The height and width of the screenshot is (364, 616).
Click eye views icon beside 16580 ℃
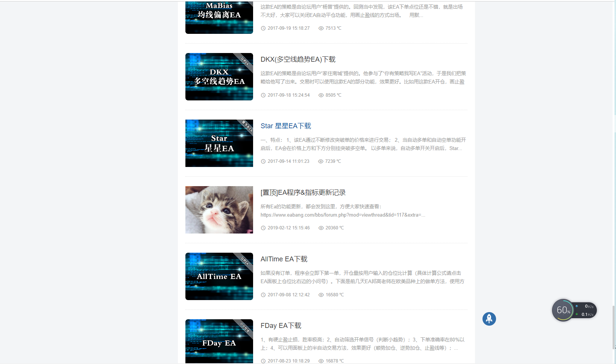321,295
